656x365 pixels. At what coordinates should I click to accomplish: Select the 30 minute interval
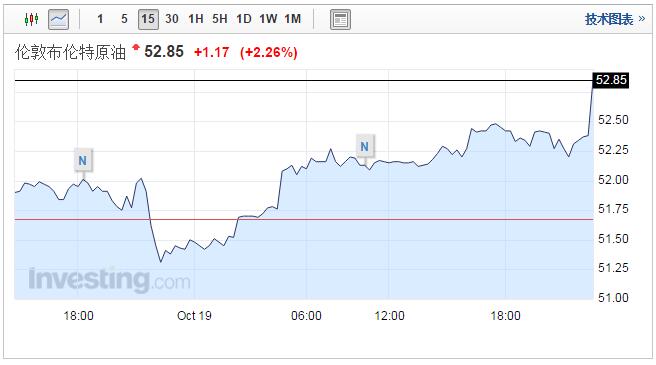click(172, 19)
